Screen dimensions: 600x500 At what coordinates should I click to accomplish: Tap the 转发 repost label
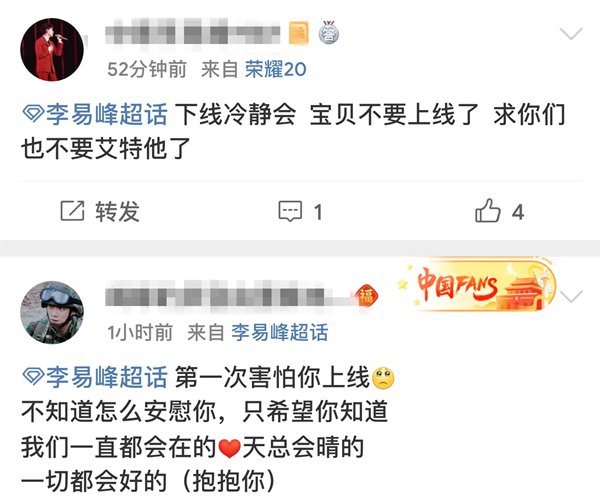117,212
